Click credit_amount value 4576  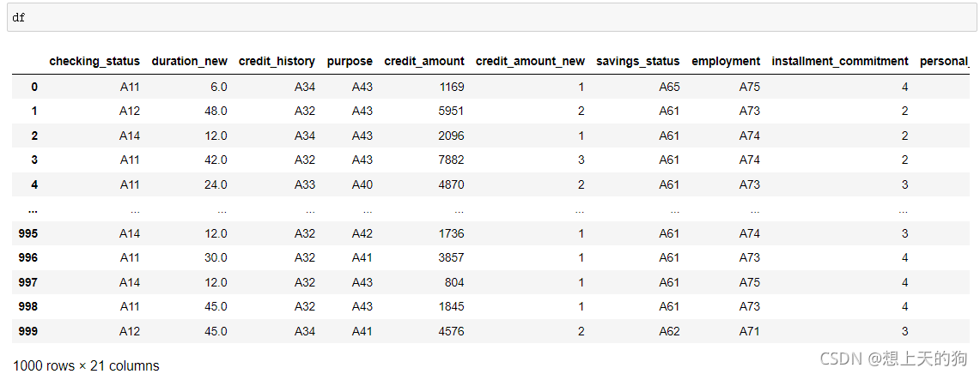coord(451,332)
